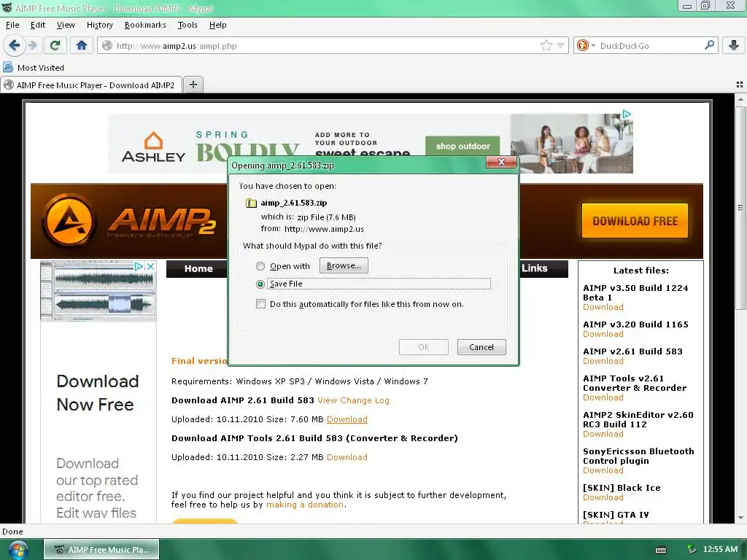This screenshot has width=747, height=560.
Task: Open the downloads arrow button
Action: (734, 46)
